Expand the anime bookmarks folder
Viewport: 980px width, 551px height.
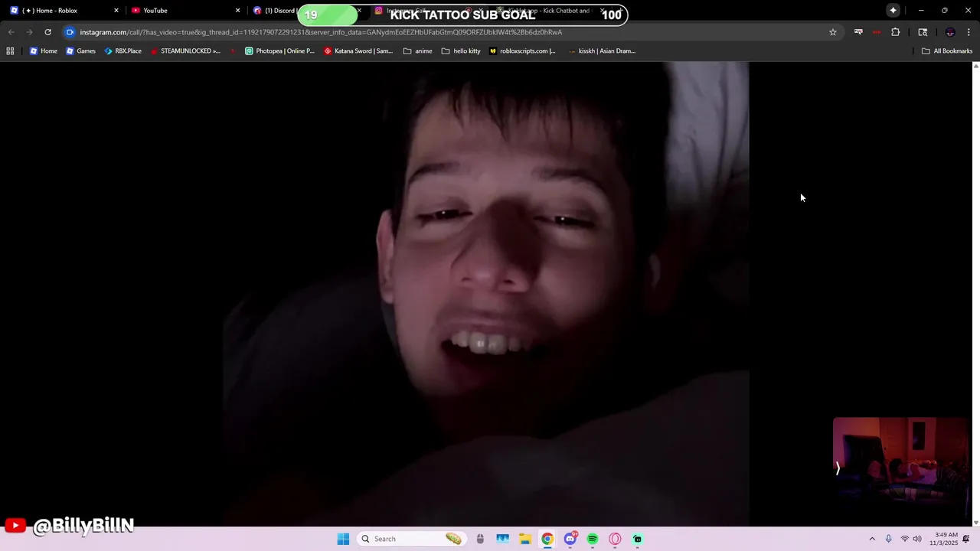tap(417, 51)
